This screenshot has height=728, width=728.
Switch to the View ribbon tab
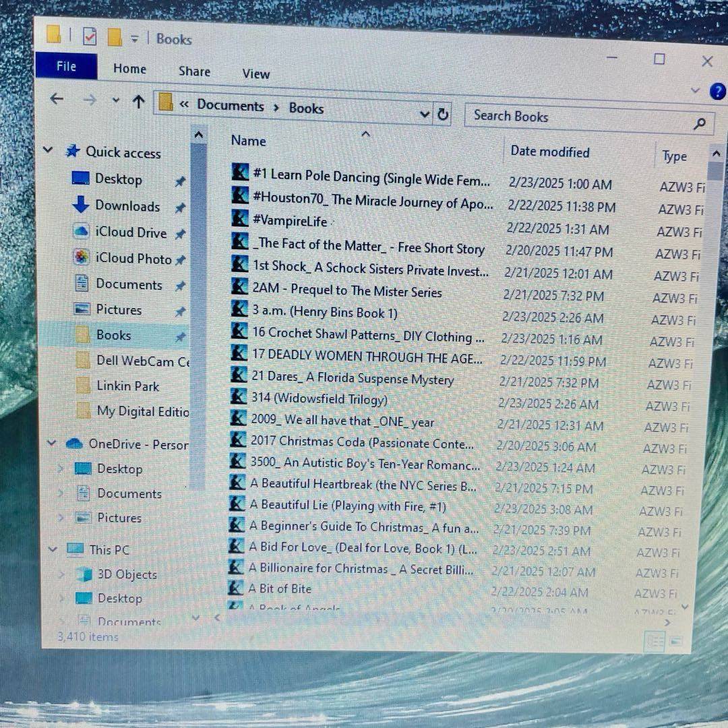click(255, 73)
